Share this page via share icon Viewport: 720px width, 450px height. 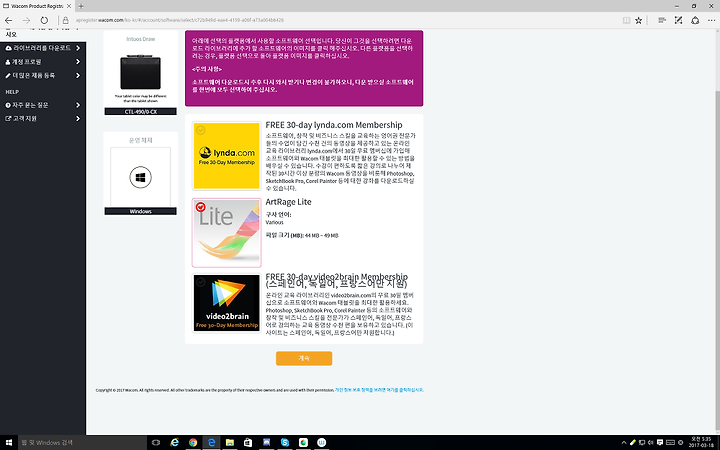pos(695,20)
